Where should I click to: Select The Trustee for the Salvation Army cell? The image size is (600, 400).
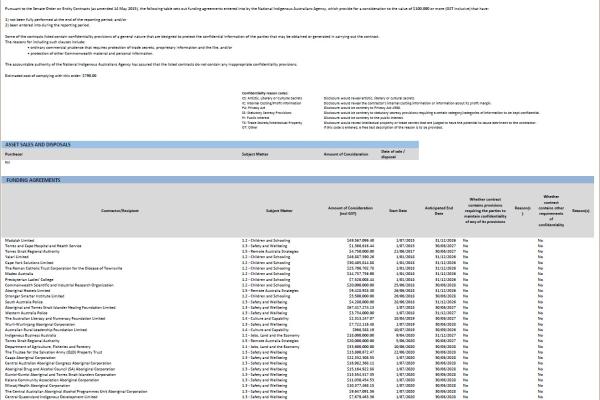pyautogui.click(x=53, y=352)
